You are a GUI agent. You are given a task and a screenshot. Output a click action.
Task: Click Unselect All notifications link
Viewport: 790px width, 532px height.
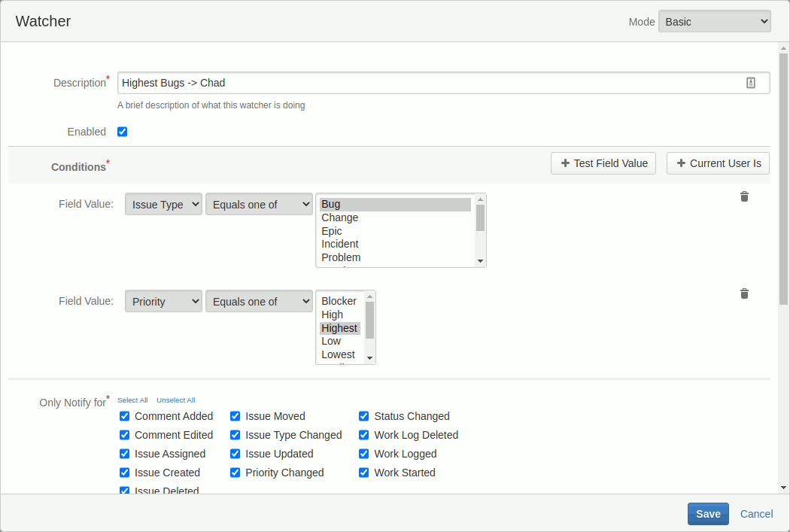coord(176,400)
